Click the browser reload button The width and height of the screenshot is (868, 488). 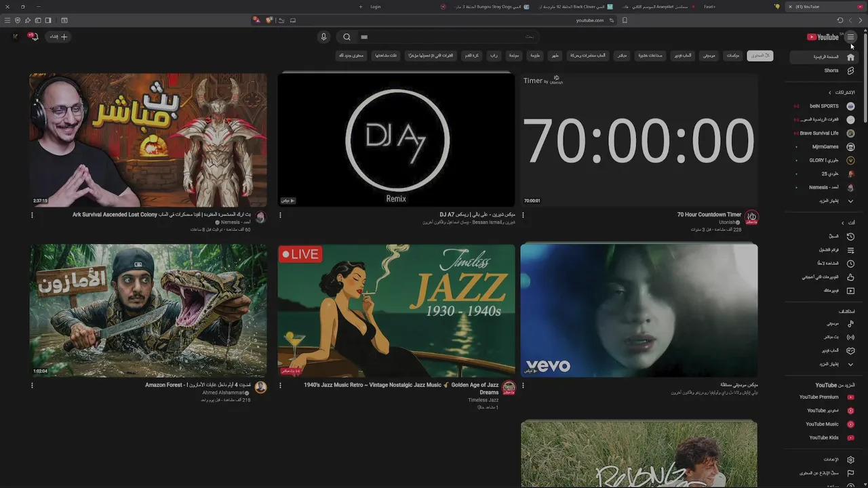click(x=840, y=20)
